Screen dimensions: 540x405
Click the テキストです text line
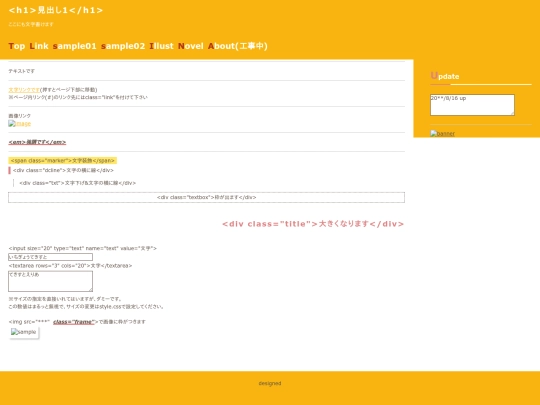pyautogui.click(x=21, y=71)
